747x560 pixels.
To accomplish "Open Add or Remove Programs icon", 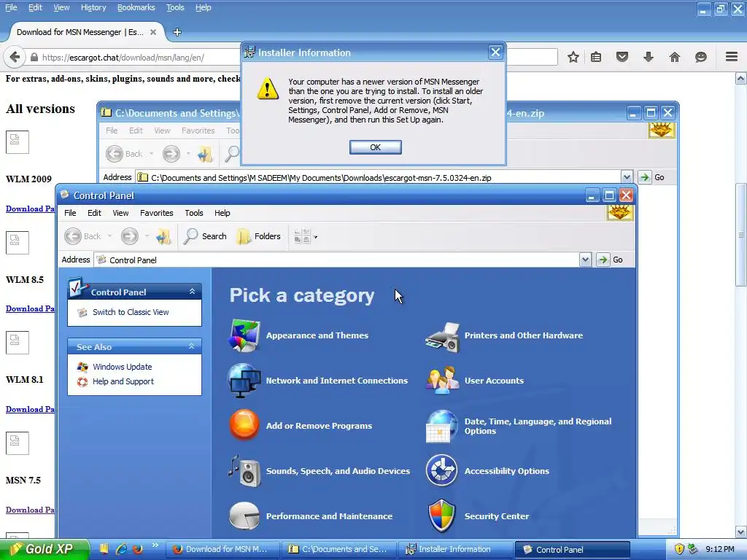I will pyautogui.click(x=244, y=424).
